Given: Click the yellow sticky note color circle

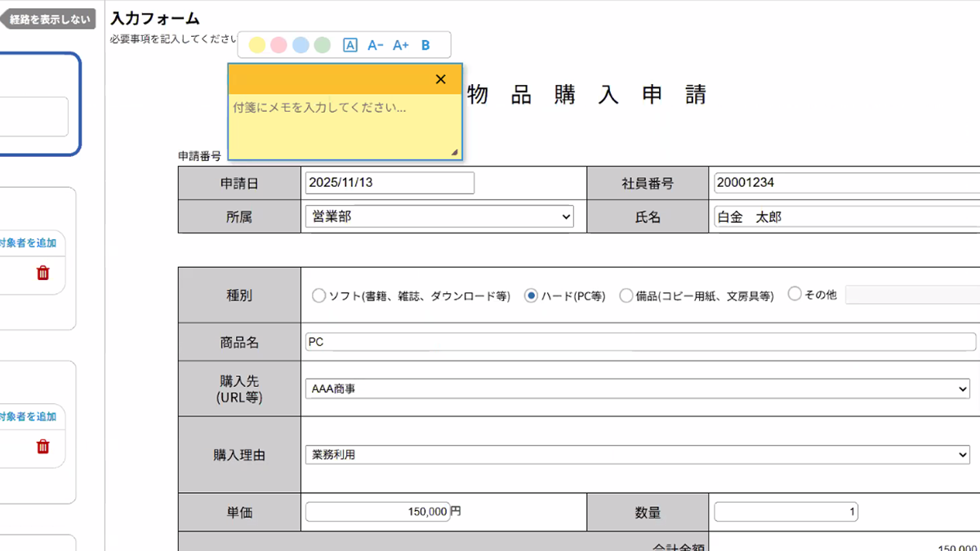Looking at the screenshot, I should (256, 45).
